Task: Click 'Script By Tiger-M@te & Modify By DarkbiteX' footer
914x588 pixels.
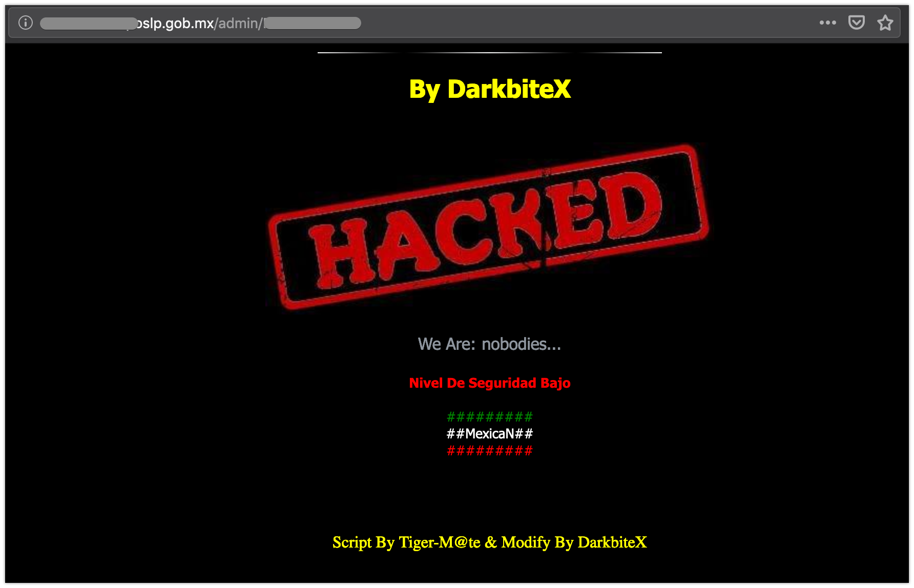Action: pos(490,542)
